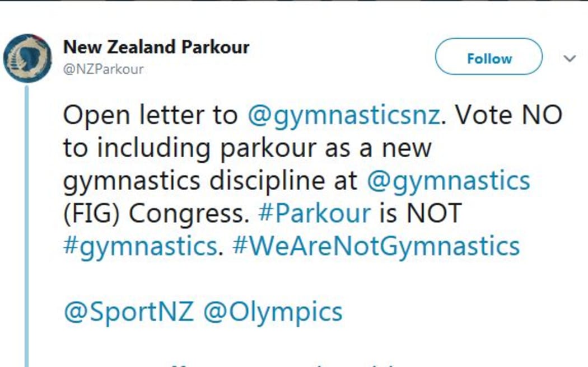Select the lowercase #gymnastics hashtag

(140, 247)
